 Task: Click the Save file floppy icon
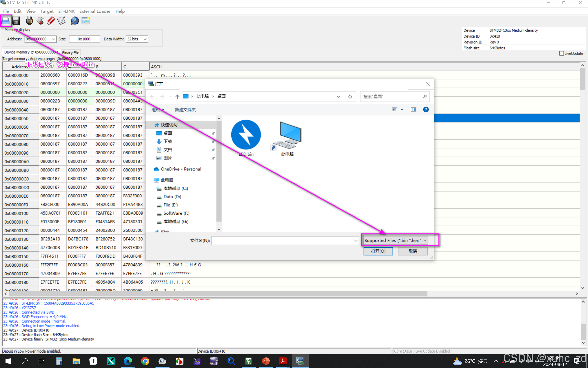[x=16, y=21]
